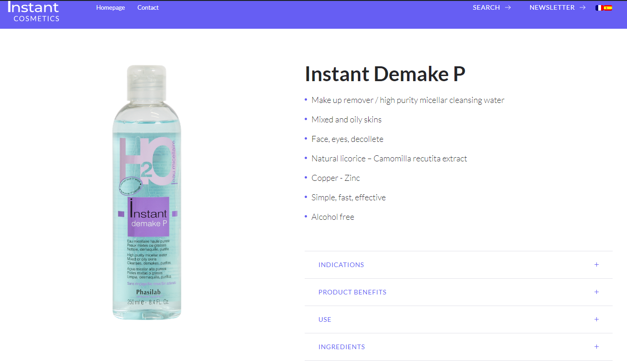The height and width of the screenshot is (364, 627).
Task: Click the Instant Demake P bottle image
Action: click(x=147, y=192)
